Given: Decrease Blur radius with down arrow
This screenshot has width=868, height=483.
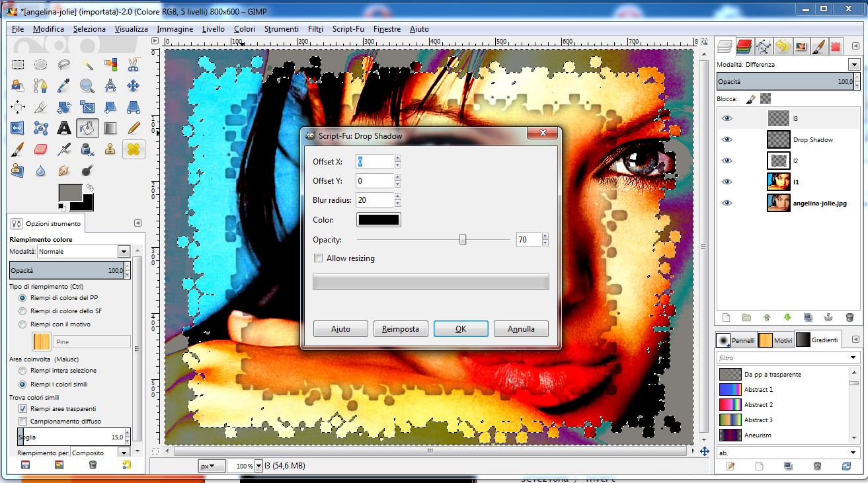Looking at the screenshot, I should tap(398, 204).
